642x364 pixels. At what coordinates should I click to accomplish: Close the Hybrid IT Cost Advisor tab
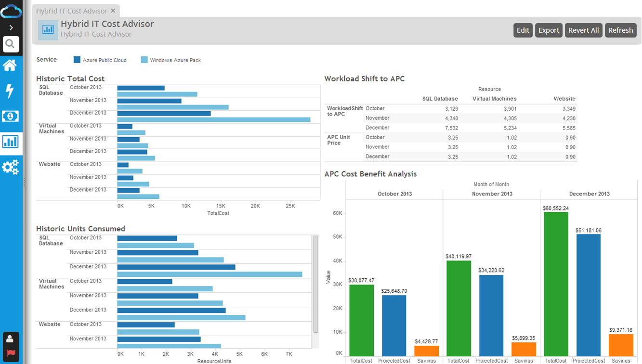coord(113,11)
